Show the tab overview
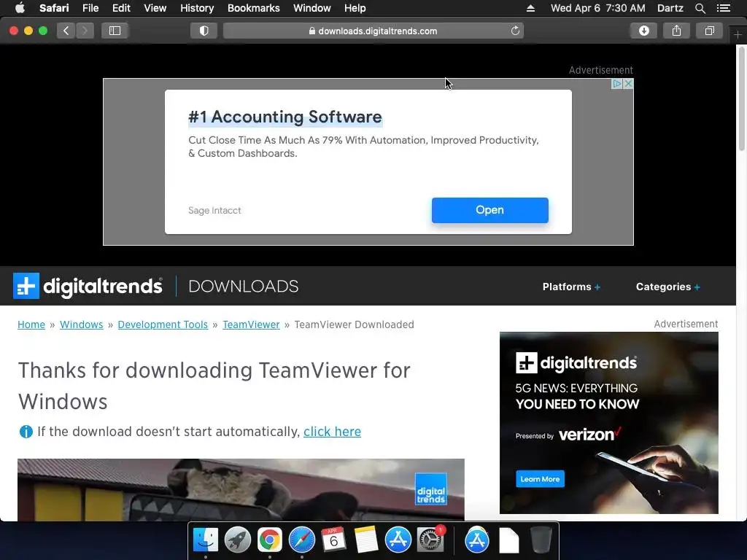 click(709, 31)
